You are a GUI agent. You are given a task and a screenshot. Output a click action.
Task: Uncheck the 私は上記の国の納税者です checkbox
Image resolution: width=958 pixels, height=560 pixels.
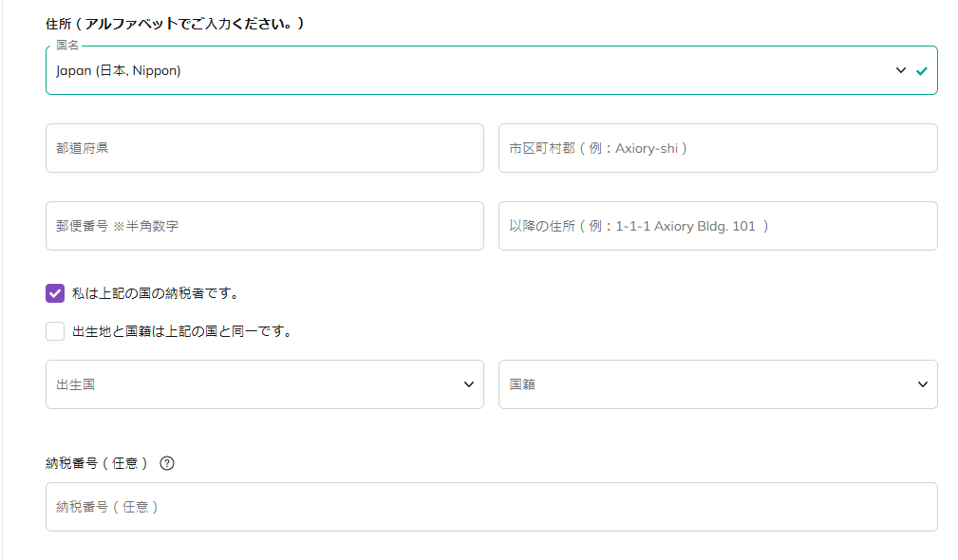55,293
